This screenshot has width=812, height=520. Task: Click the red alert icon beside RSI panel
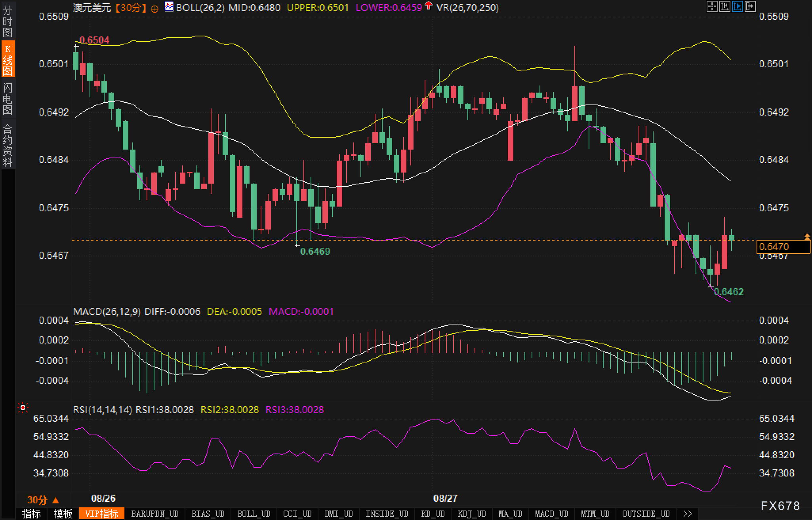pos(23,408)
